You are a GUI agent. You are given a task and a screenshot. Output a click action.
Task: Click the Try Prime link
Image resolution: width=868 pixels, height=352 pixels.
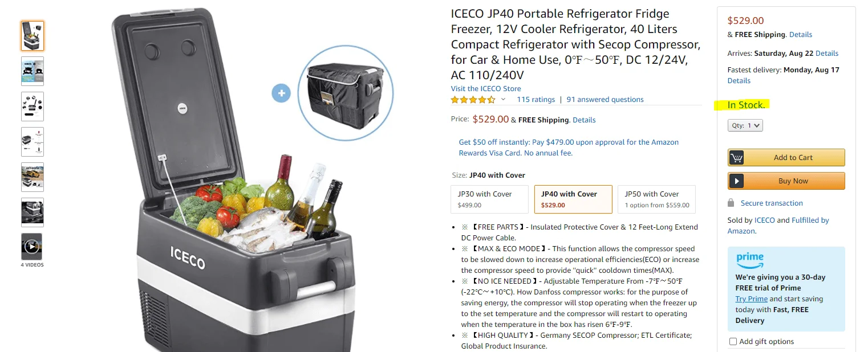751,299
